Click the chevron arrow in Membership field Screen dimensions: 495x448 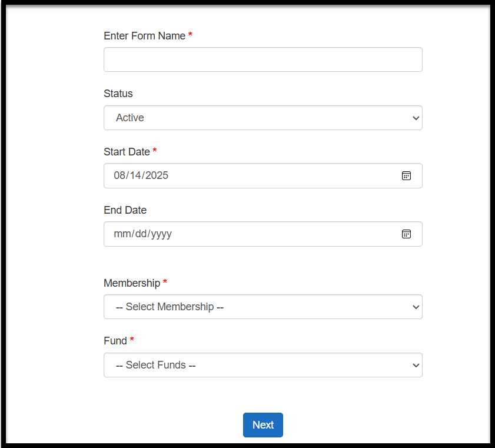pos(416,307)
